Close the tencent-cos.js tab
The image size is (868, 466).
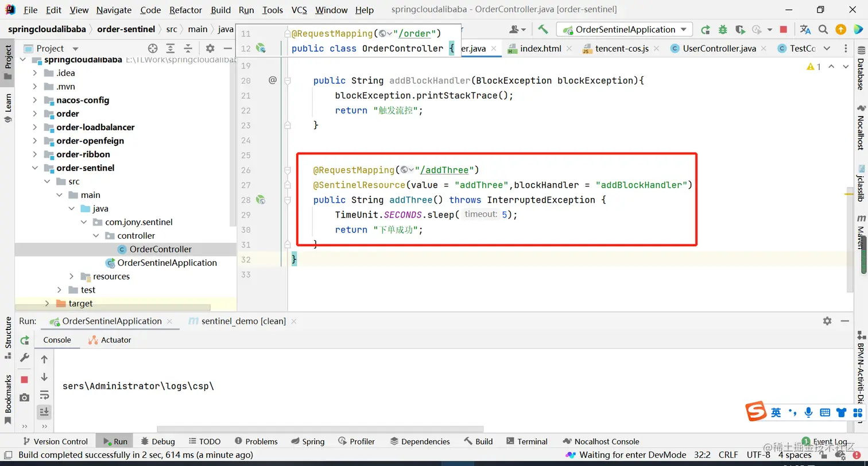657,48
